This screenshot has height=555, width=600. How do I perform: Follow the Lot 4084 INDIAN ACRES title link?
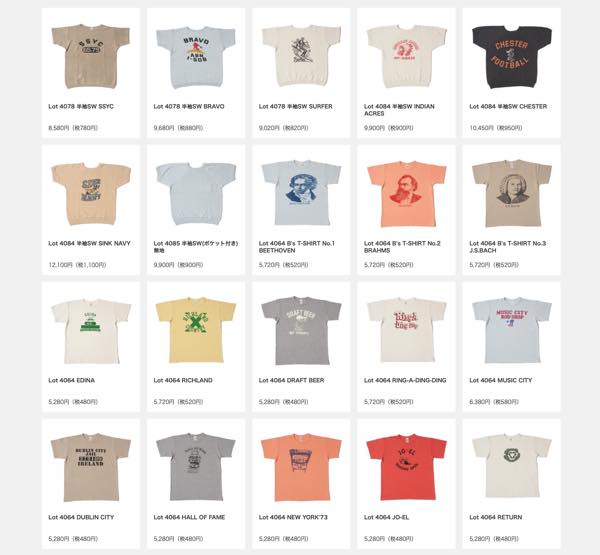click(399, 110)
